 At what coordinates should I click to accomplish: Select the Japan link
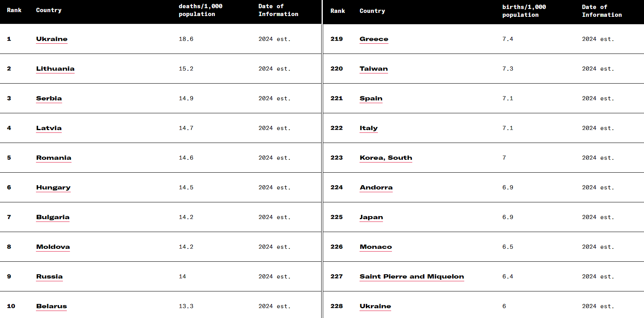tap(371, 217)
